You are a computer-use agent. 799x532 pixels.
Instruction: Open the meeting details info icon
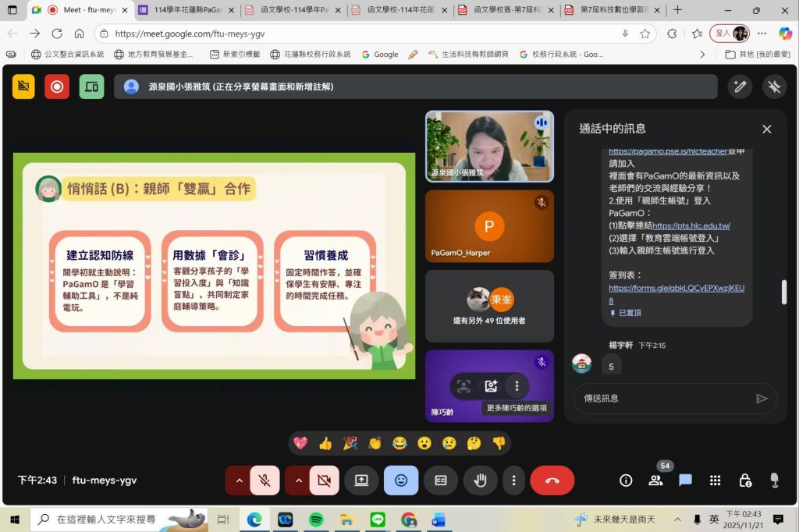pos(626,481)
